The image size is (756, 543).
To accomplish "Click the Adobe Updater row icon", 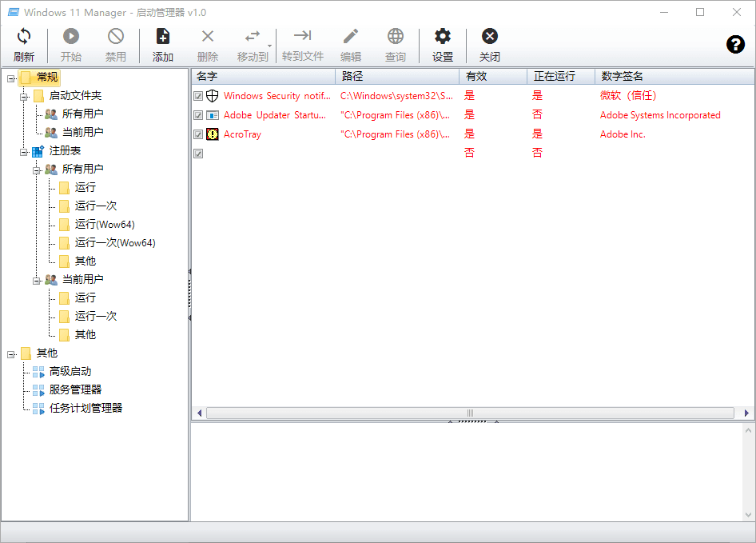I will (212, 115).
